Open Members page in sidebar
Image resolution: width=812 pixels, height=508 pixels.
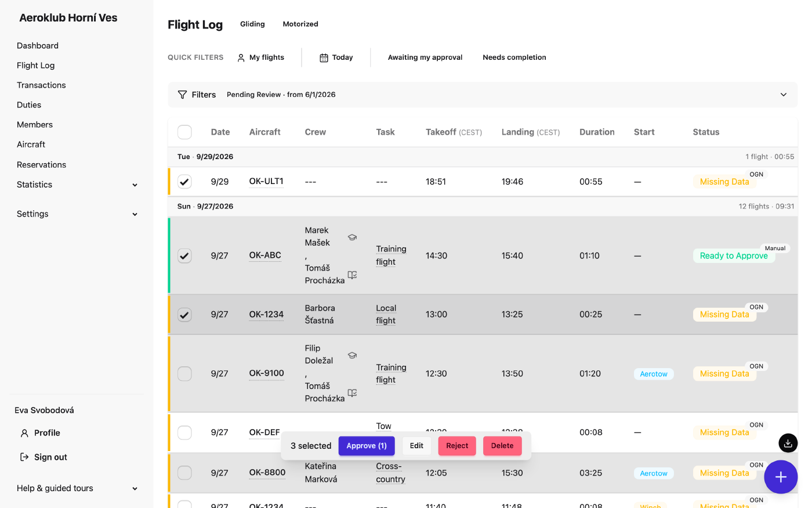[35, 125]
